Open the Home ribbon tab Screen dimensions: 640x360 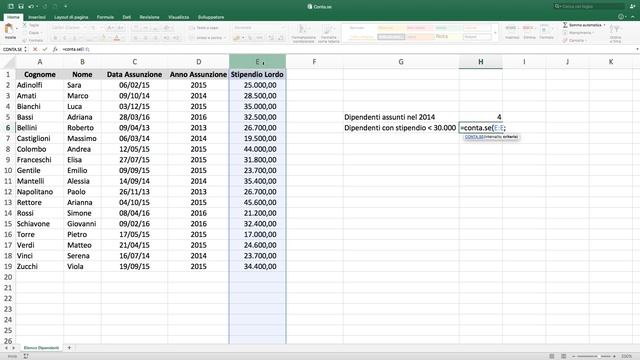(13, 17)
